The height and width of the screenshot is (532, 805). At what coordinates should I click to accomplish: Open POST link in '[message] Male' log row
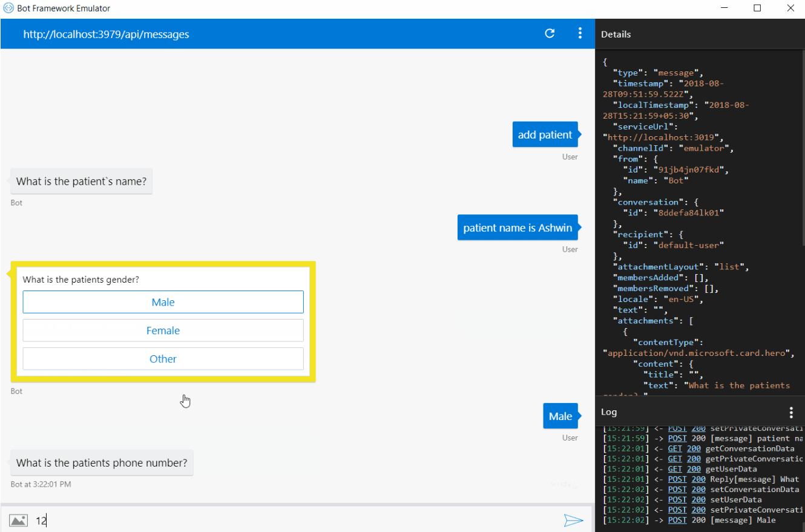coord(677,520)
